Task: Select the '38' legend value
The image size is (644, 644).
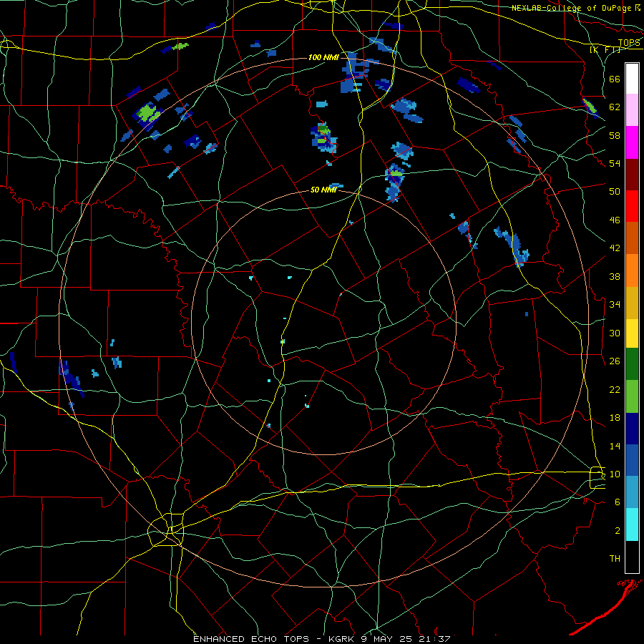Action: (x=615, y=276)
